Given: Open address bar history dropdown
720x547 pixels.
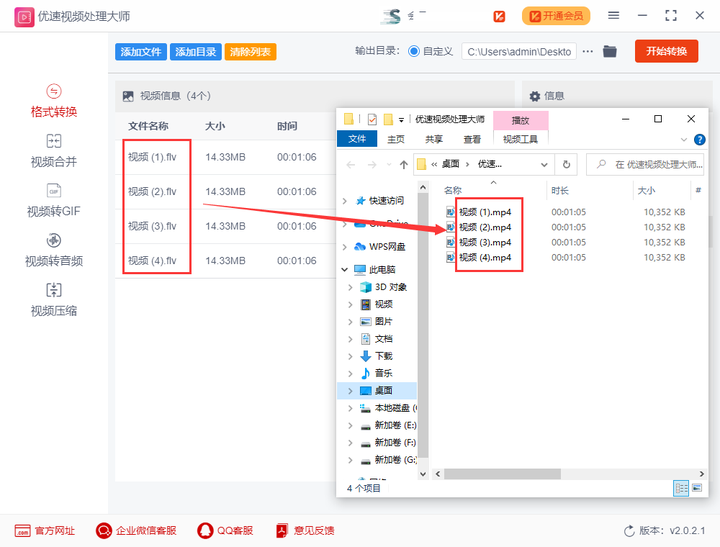Looking at the screenshot, I should tap(544, 164).
